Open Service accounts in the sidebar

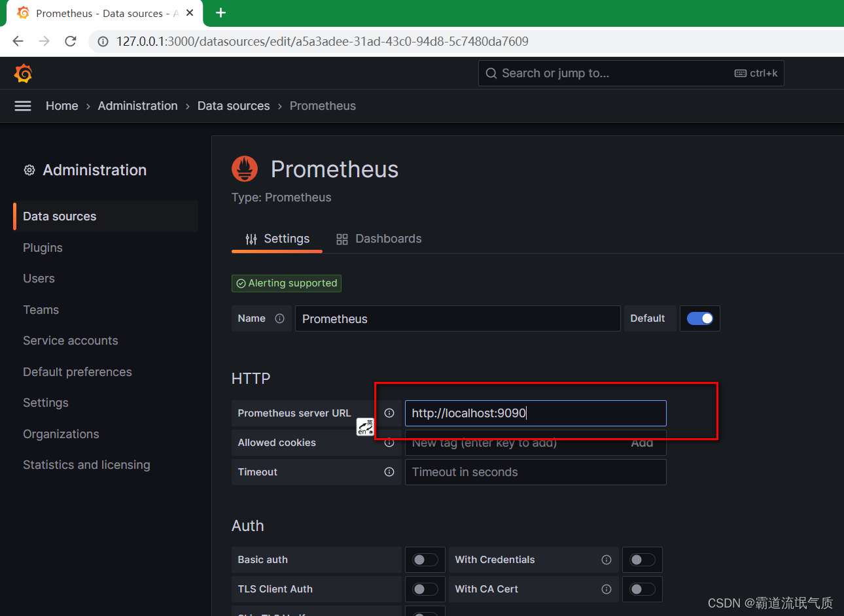coord(71,341)
